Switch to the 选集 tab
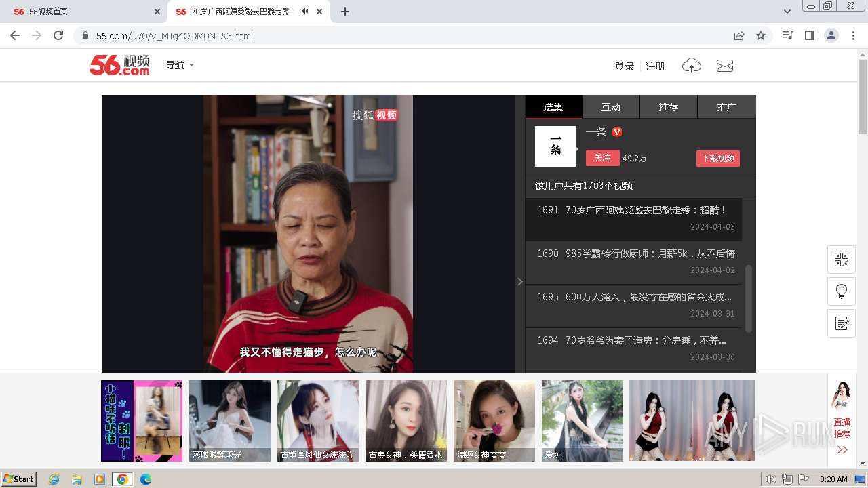The height and width of the screenshot is (488, 868). pyautogui.click(x=553, y=107)
